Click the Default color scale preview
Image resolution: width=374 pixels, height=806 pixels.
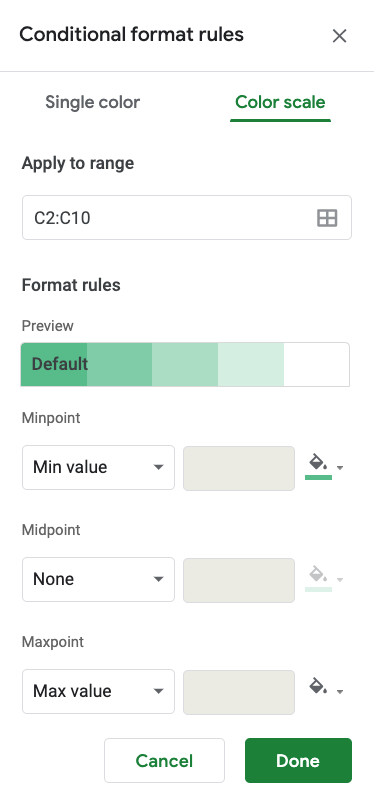pos(185,364)
